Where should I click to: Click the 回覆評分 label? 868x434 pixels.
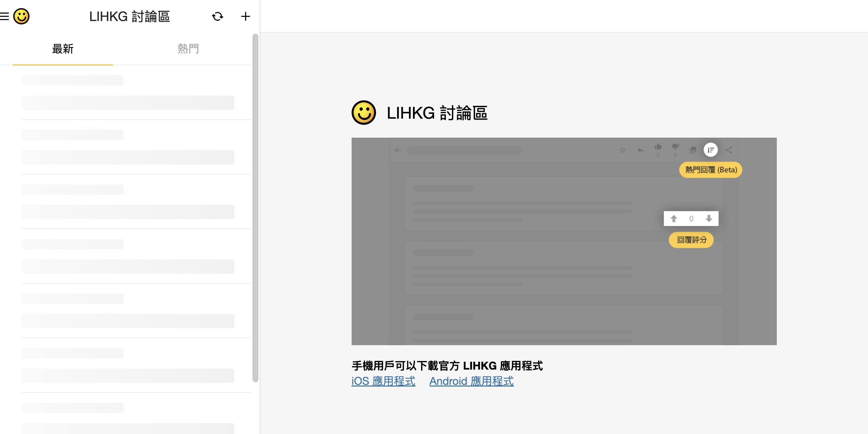tap(691, 240)
